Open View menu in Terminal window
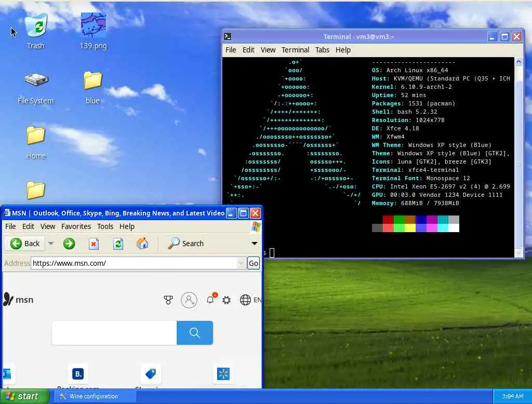532x404 pixels. coord(268,50)
